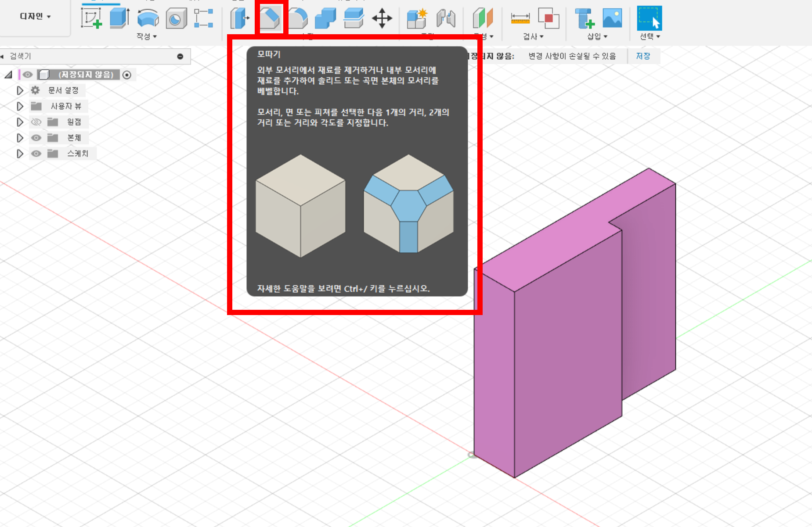Select the 원점 tree item
The height and width of the screenshot is (527, 812).
(x=74, y=122)
